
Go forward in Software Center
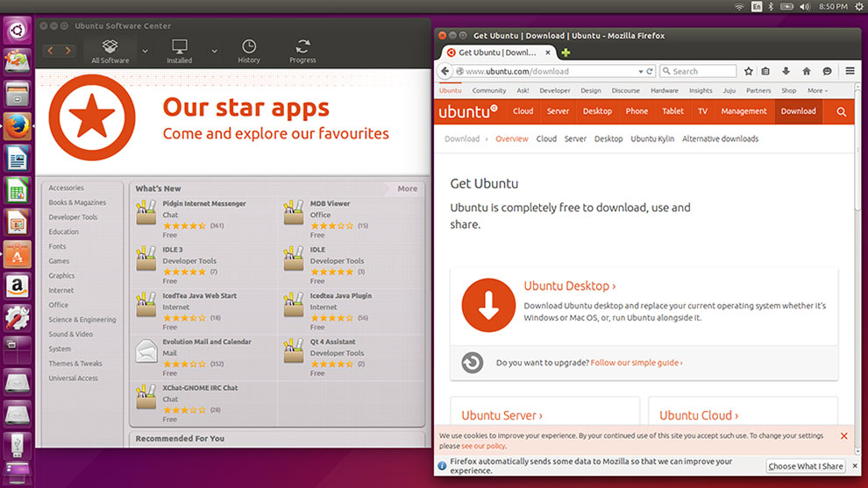pos(68,51)
